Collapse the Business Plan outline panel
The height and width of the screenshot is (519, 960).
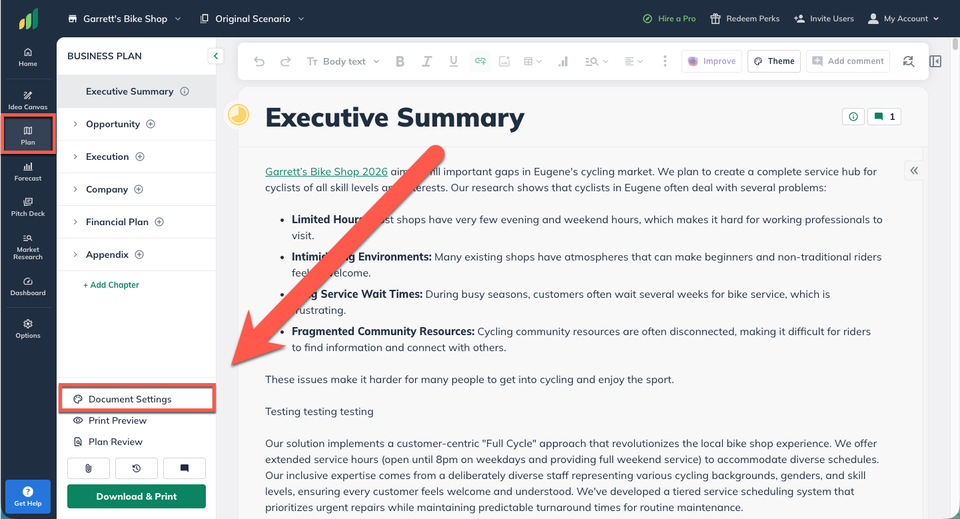[x=216, y=56]
